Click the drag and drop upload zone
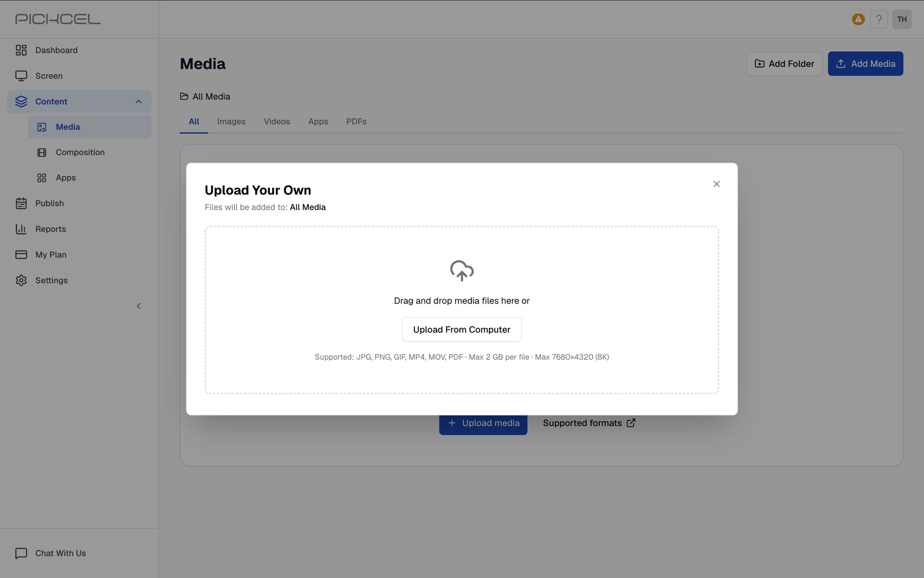Viewport: 924px width, 578px height. point(462,310)
